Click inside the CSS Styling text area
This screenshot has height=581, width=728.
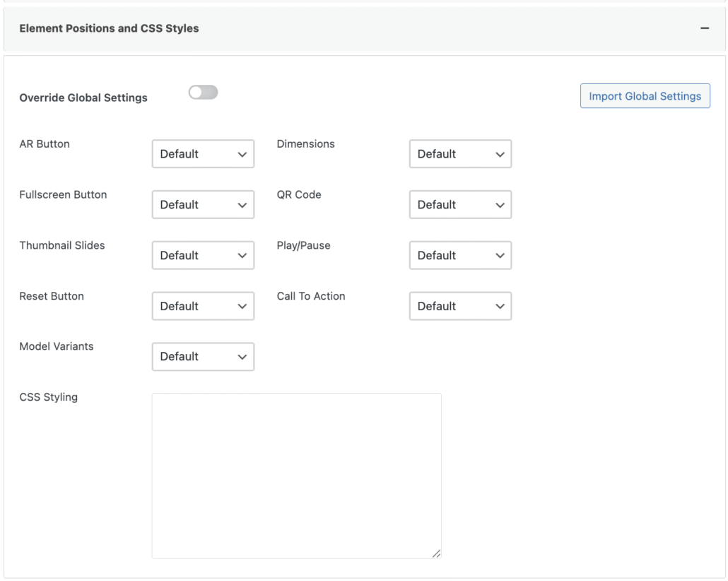296,475
